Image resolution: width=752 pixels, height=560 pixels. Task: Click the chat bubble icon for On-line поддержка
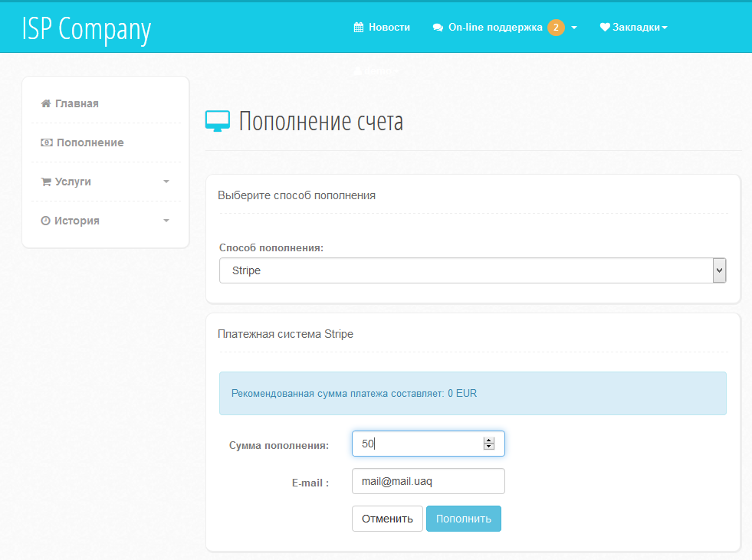pos(438,28)
